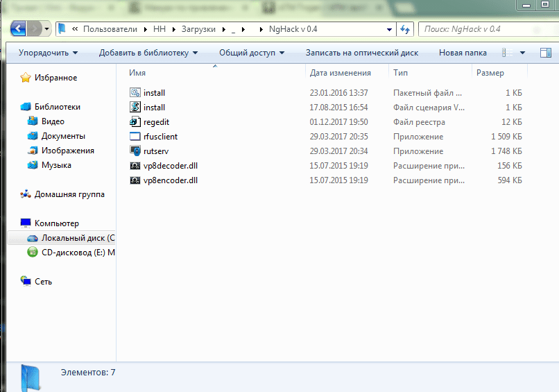Sort files by Размер column header
Image resolution: width=559 pixels, height=392 pixels.
pos(490,73)
